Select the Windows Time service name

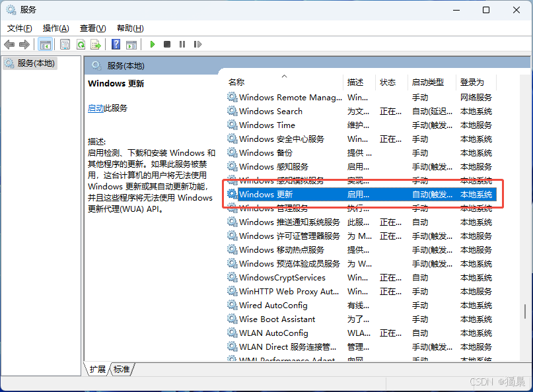click(267, 125)
